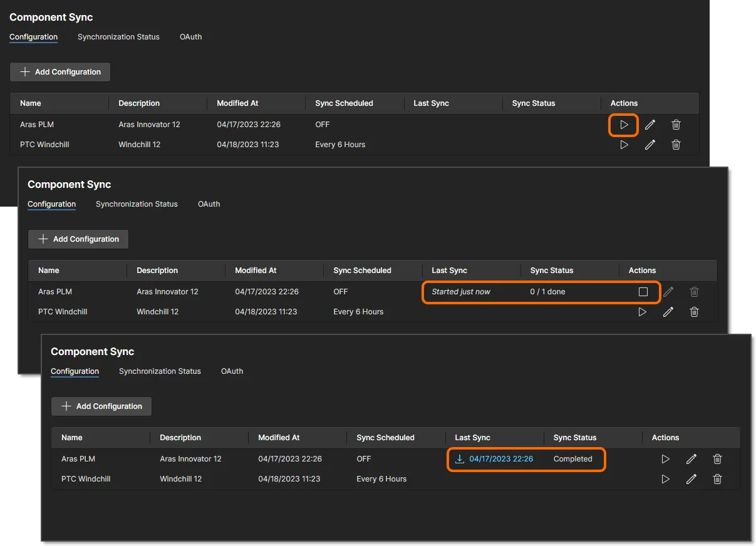756x546 pixels.
Task: Delete PTC Windchill entry in middle panel
Action: pos(694,312)
